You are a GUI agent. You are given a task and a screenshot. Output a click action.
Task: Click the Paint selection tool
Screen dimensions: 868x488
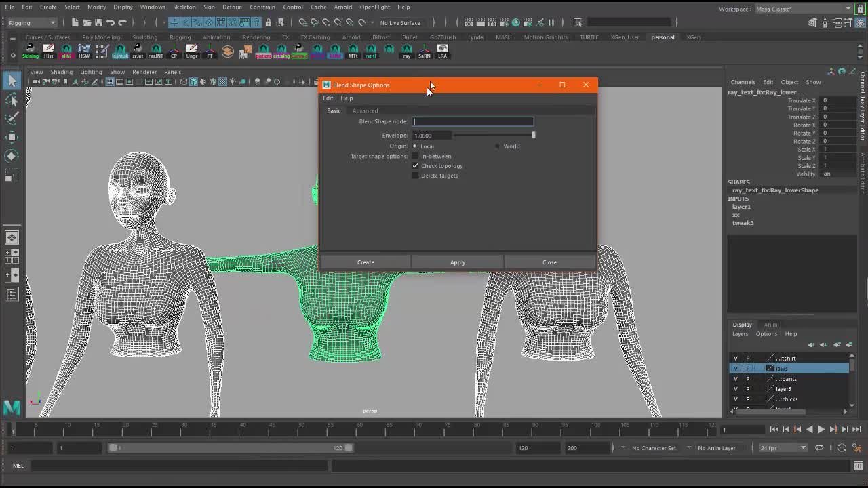point(12,119)
